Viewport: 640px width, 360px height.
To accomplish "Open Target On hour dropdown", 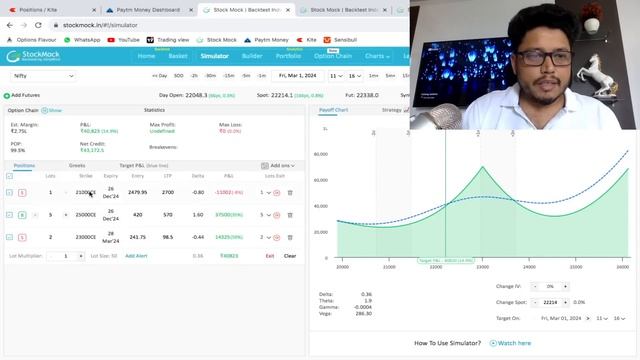I will [602, 318].
